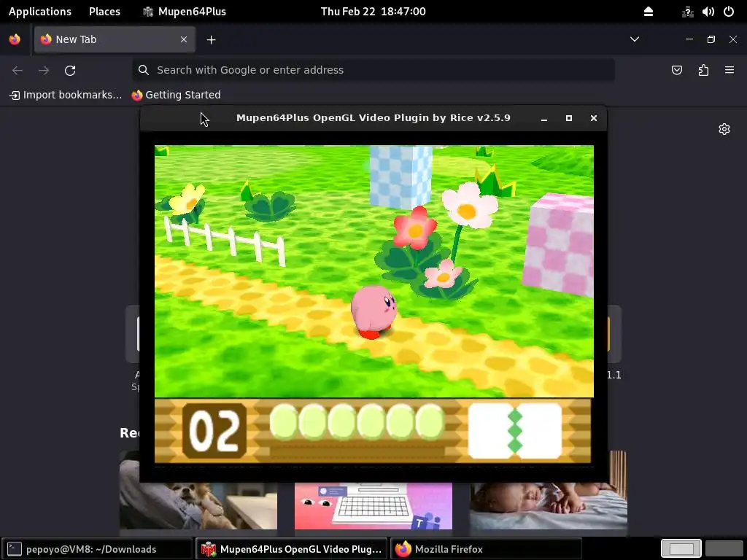Open the Applications menu in top bar

click(x=40, y=12)
